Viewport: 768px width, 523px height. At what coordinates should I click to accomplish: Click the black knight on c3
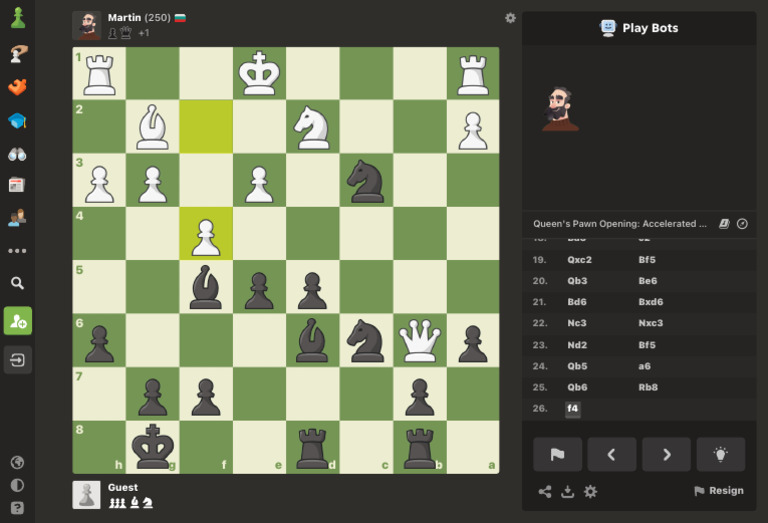click(x=366, y=180)
